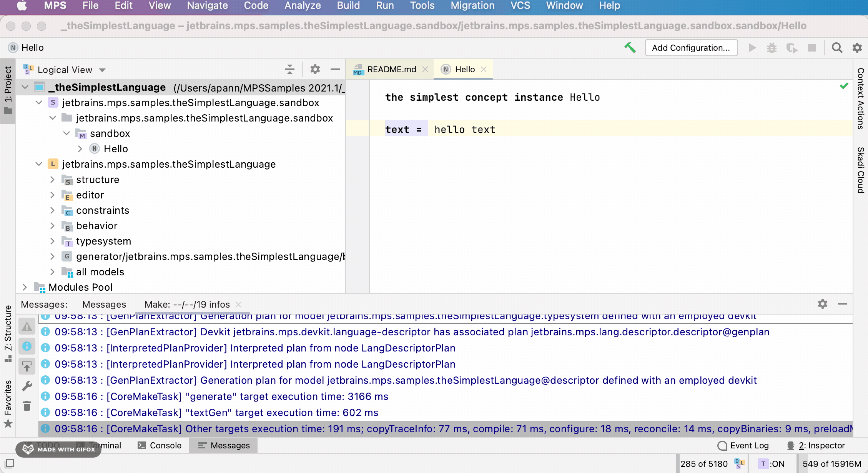
Task: Open the 2: Inspector tool window
Action: [816, 445]
